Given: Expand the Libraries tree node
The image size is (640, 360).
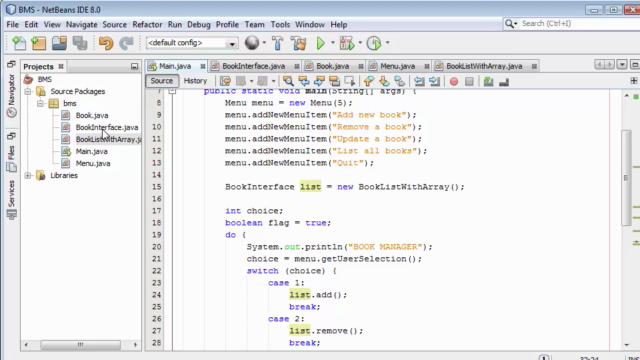Looking at the screenshot, I should coord(27,176).
